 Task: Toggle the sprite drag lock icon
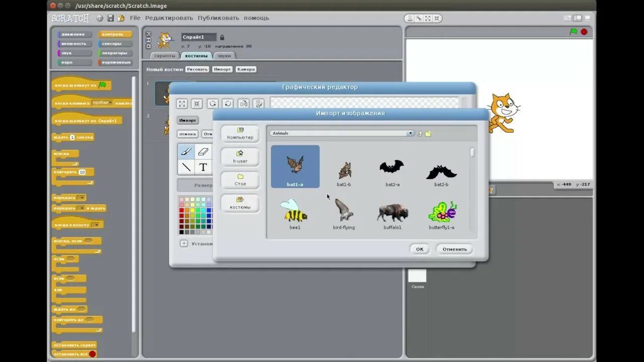click(x=222, y=37)
